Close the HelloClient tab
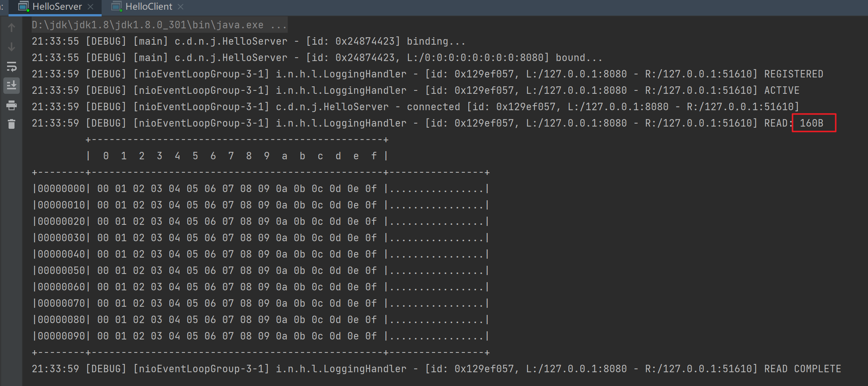Viewport: 868px width, 386px height. [x=181, y=7]
